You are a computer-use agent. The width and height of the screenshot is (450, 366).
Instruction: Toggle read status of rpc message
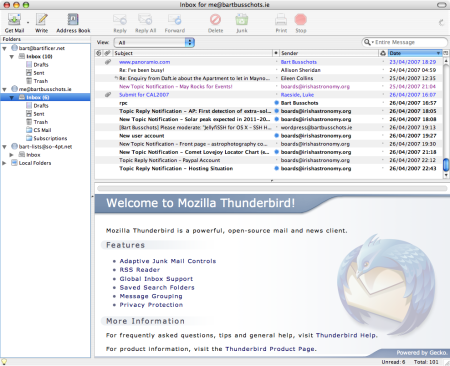tap(276, 103)
